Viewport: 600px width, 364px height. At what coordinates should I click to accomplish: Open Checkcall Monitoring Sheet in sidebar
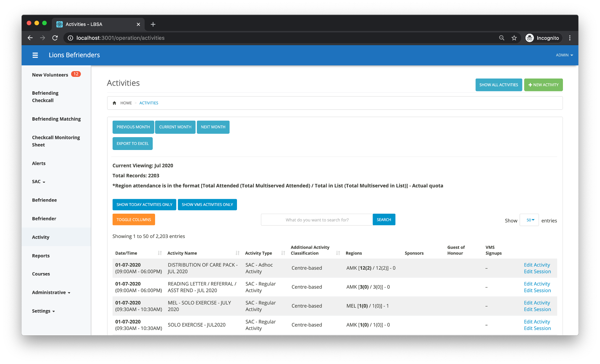point(56,141)
